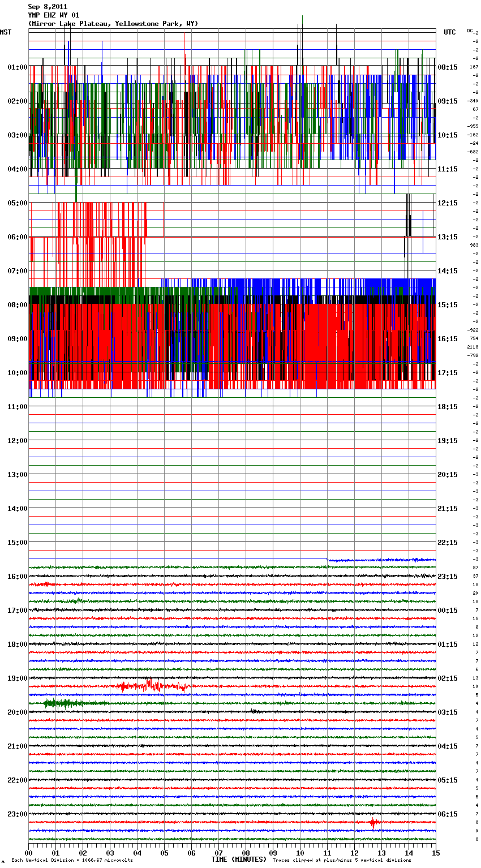
Task: Select minute '00' on the bottom axis
Action: (28, 853)
